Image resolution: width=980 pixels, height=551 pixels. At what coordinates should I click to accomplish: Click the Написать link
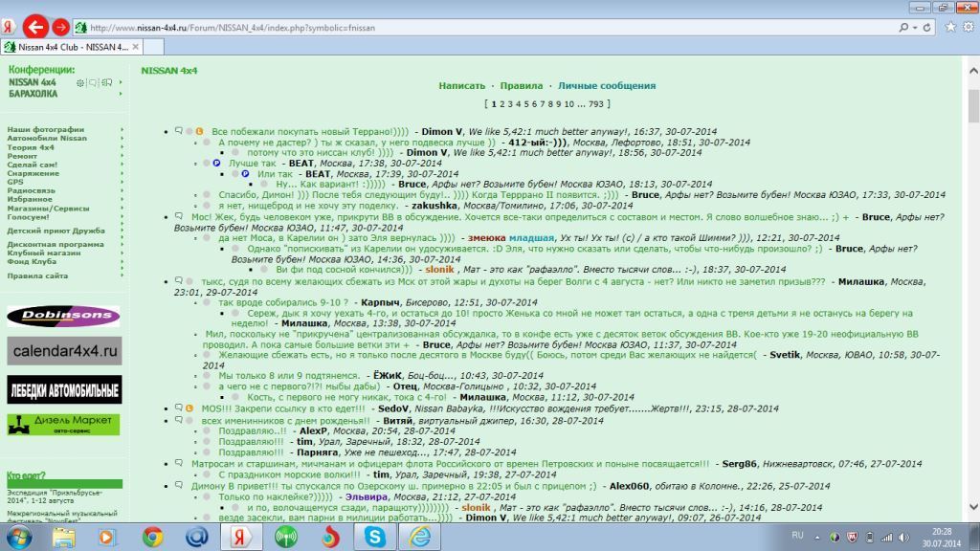(462, 85)
